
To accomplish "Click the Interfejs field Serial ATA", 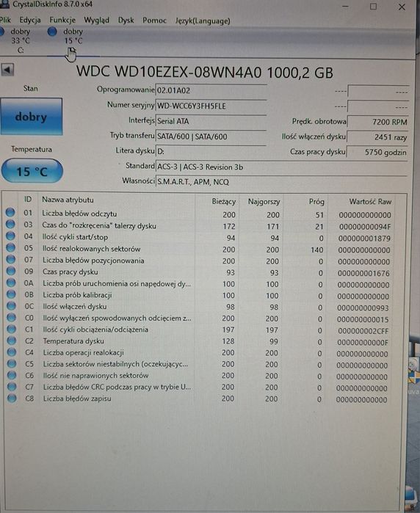I will pyautogui.click(x=211, y=121).
